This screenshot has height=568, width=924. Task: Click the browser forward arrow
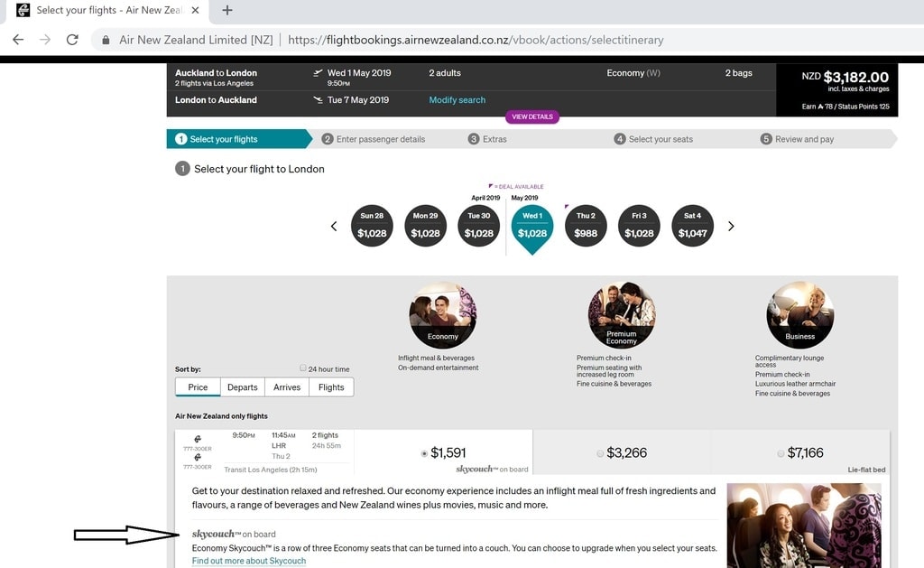(x=45, y=40)
